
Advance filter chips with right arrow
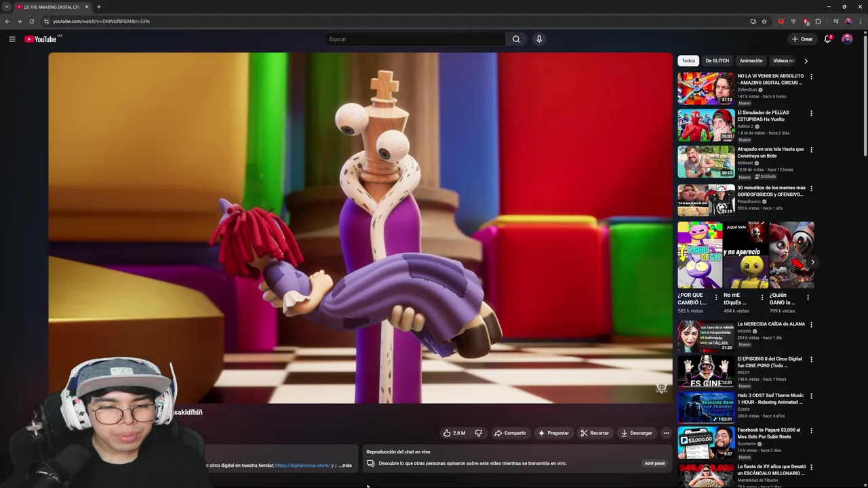tap(806, 61)
